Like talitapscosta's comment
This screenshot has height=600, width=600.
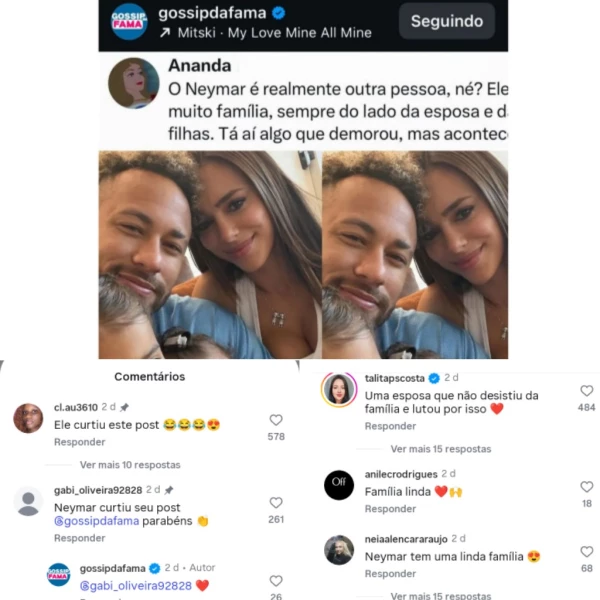[587, 391]
